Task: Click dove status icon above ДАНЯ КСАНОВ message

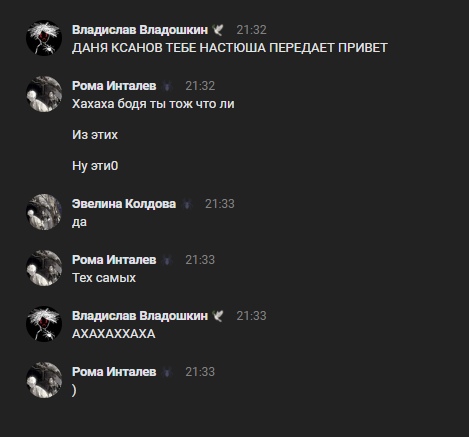Action: coord(218,30)
